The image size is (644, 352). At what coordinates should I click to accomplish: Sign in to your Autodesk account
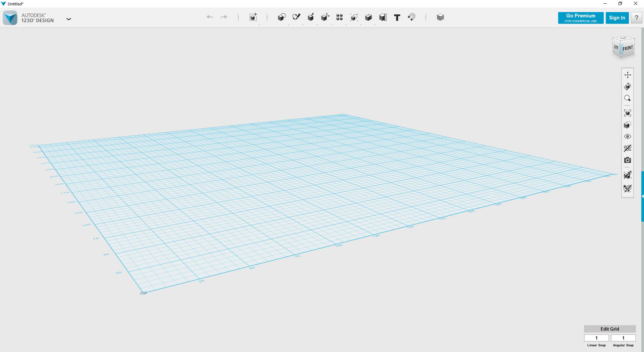tap(617, 18)
